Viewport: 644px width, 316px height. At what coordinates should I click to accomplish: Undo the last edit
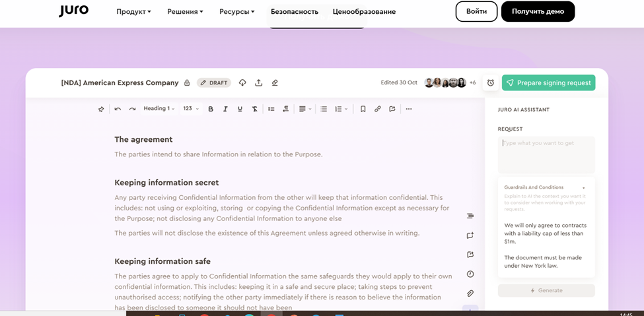tap(118, 109)
